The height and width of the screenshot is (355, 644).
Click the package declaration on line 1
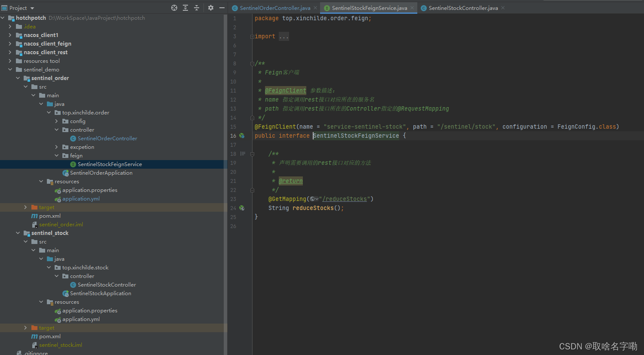(313, 18)
